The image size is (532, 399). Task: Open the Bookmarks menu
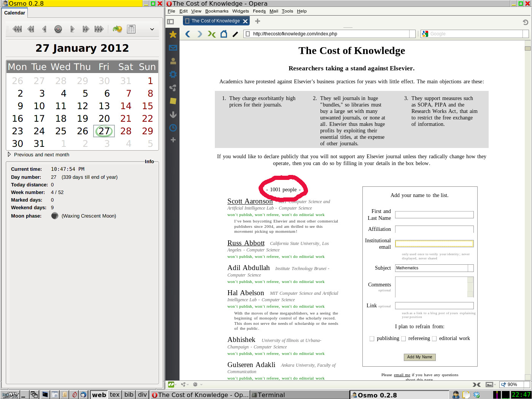pyautogui.click(x=217, y=11)
